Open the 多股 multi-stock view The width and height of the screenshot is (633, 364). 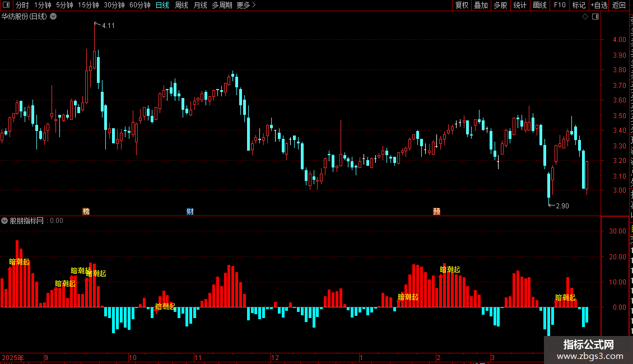click(x=500, y=5)
